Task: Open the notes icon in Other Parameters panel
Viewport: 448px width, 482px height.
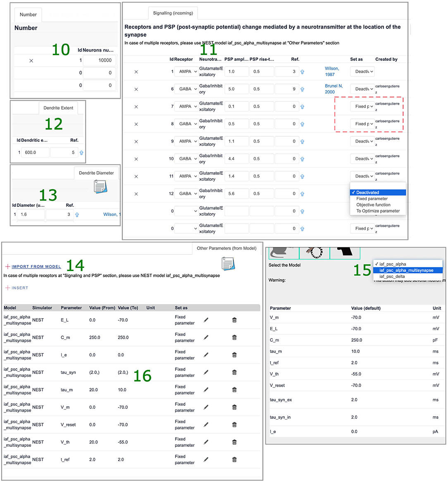Action: [x=228, y=264]
